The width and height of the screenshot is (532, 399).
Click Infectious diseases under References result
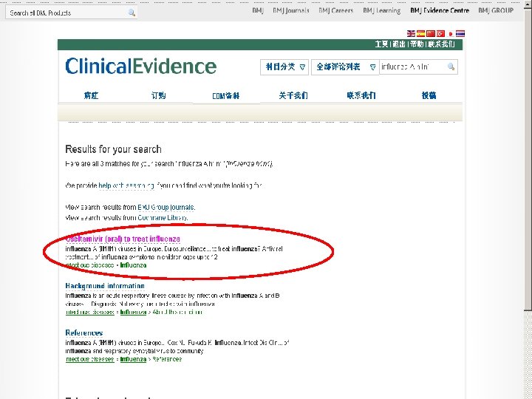(89, 359)
